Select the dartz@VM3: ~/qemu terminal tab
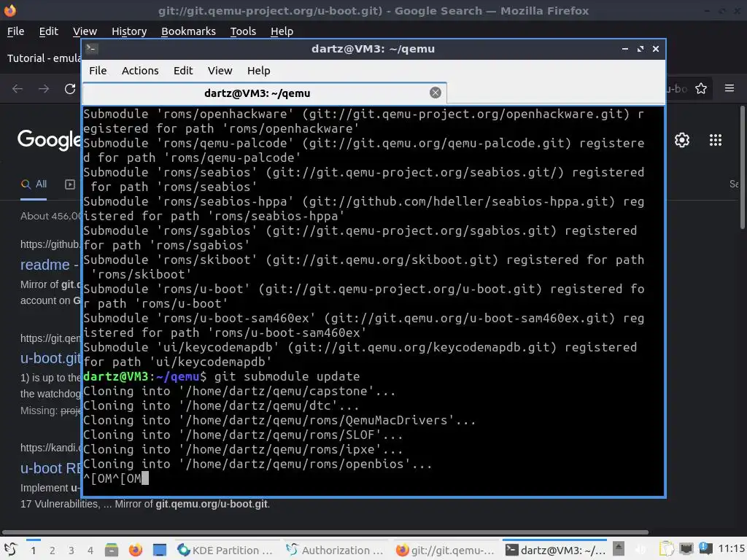This screenshot has width=747, height=560. click(x=264, y=93)
